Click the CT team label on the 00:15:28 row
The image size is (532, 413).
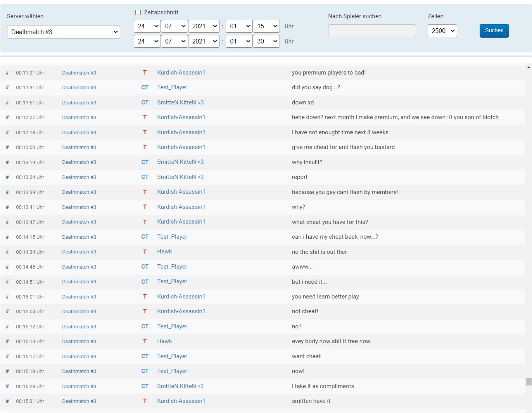pyautogui.click(x=145, y=386)
